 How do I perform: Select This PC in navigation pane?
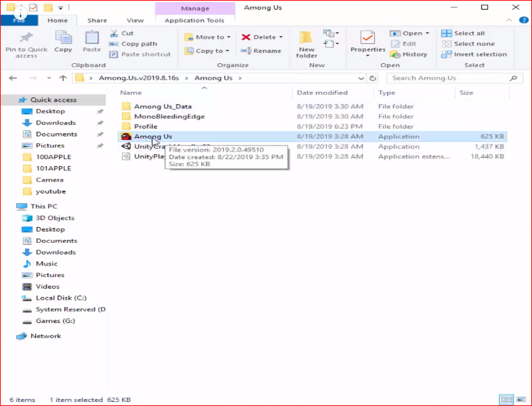[x=44, y=206]
